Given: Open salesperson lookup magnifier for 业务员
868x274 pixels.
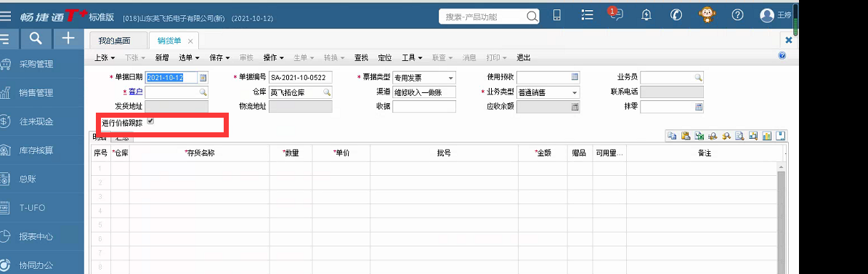Looking at the screenshot, I should click(x=699, y=78).
